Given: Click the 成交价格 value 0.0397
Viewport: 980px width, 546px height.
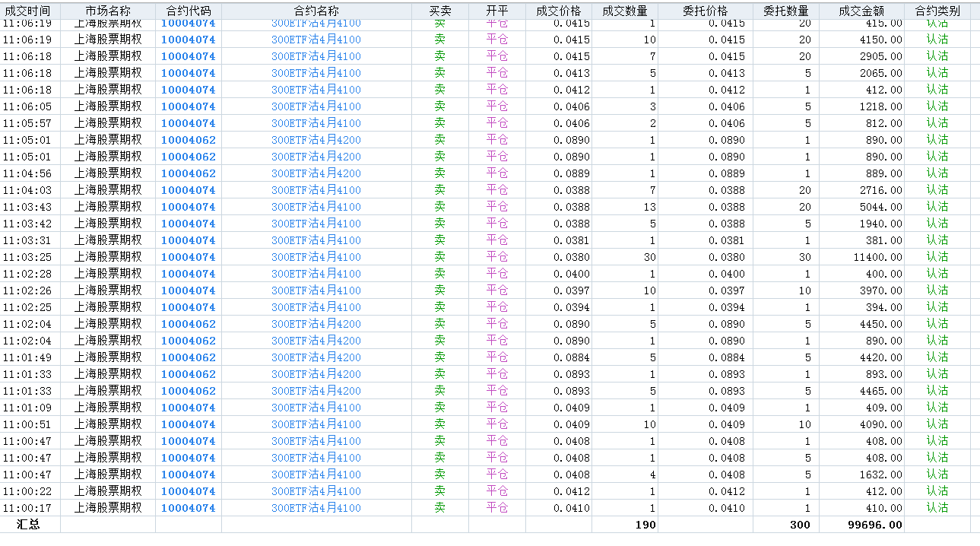Looking at the screenshot, I should (x=572, y=290).
